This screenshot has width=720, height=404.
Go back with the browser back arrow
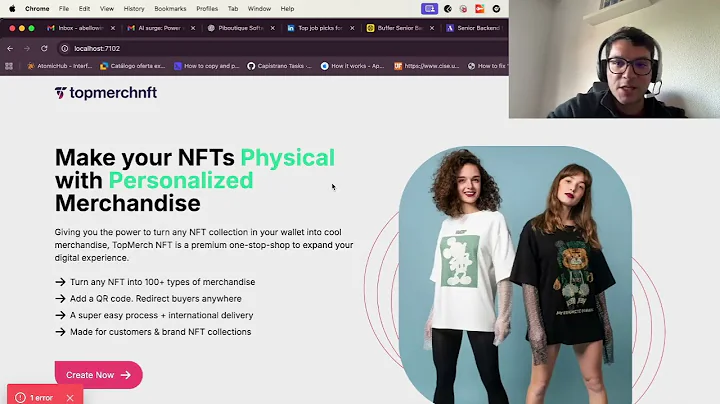click(x=10, y=48)
